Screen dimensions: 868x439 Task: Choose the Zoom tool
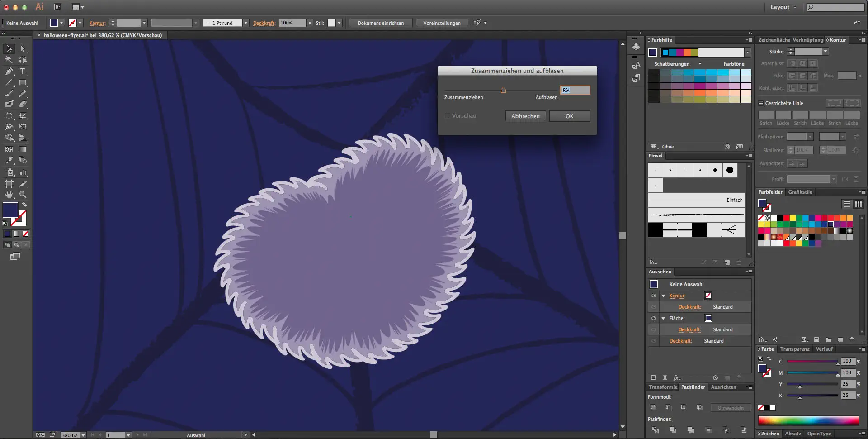point(23,195)
